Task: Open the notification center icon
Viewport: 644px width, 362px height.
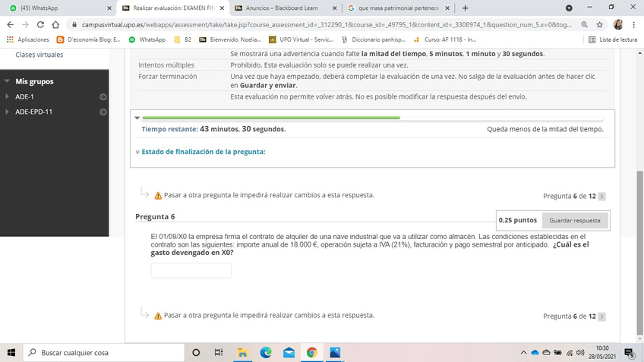Action: [x=630, y=353]
